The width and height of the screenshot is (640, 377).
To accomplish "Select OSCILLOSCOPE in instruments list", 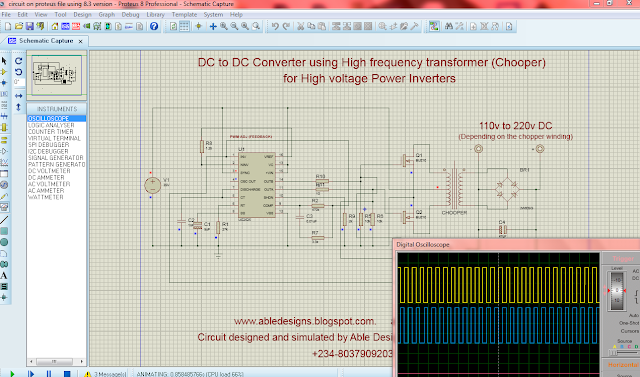I will pos(56,118).
